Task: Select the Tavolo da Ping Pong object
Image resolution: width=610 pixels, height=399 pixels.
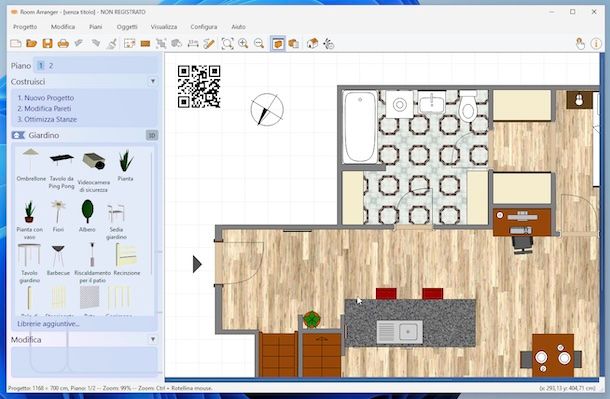Action: (61, 170)
